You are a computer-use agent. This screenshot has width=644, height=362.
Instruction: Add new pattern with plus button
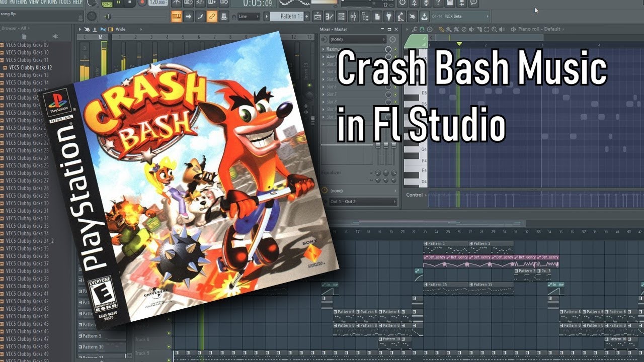tap(306, 17)
